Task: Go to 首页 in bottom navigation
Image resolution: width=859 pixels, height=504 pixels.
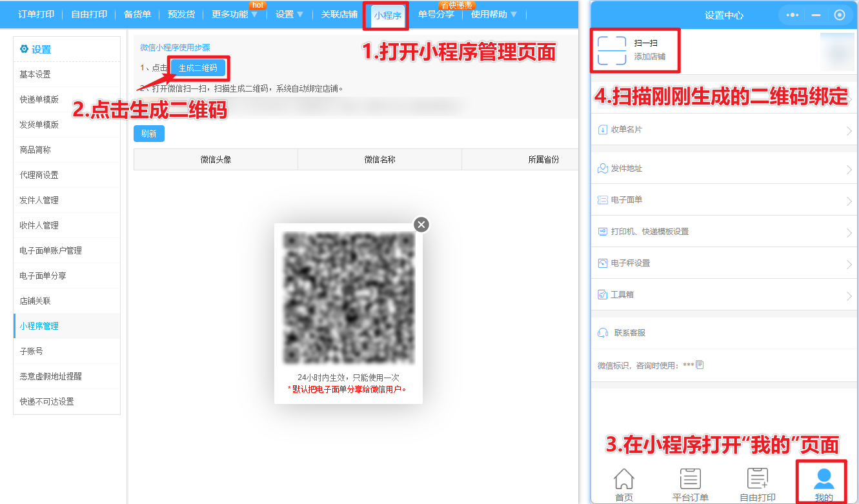Action: pos(623,485)
